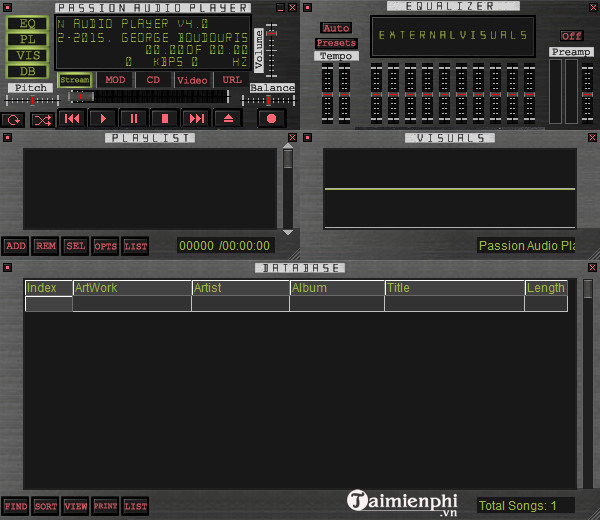
Task: Click the SORT button in database
Action: click(x=46, y=506)
